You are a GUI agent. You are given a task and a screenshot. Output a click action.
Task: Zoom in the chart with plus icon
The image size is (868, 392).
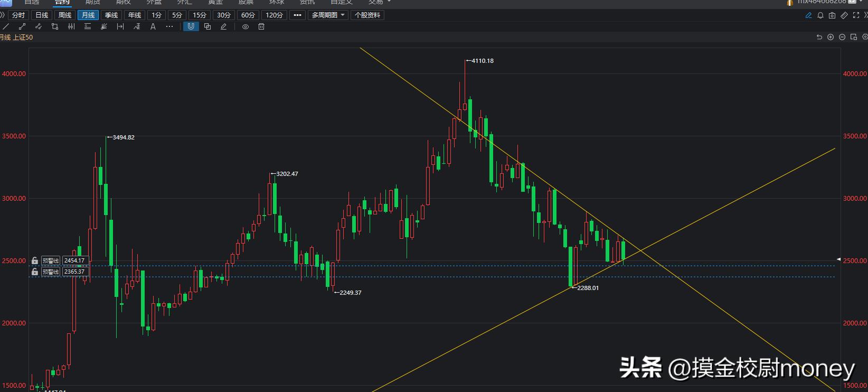pyautogui.click(x=831, y=37)
